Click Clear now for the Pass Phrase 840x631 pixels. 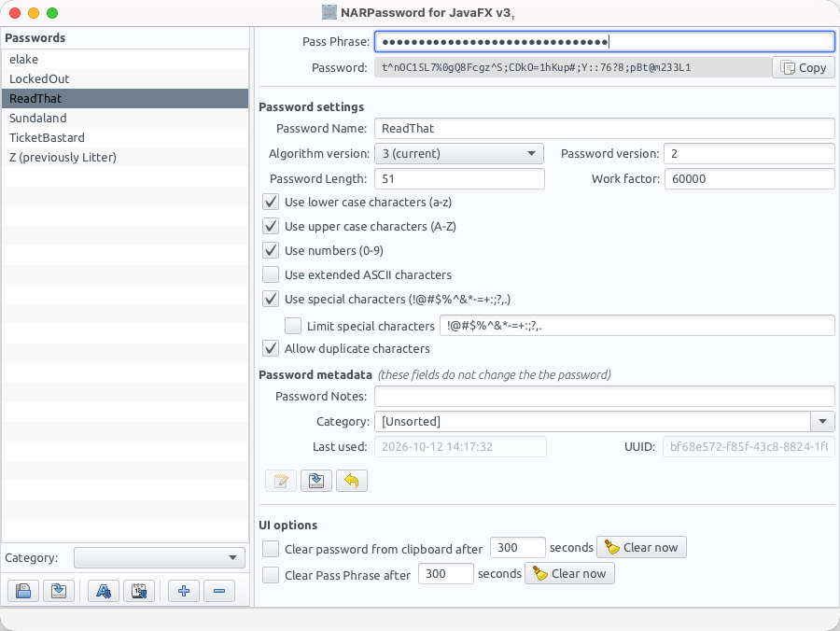pos(569,573)
